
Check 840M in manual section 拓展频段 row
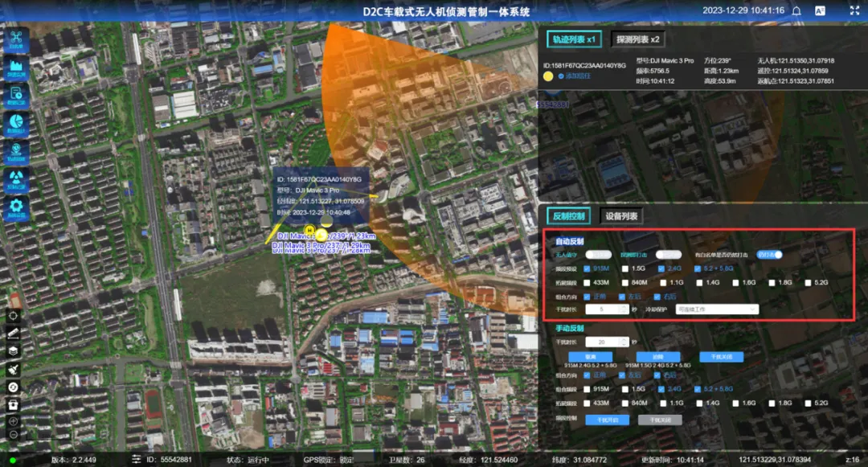click(x=625, y=404)
